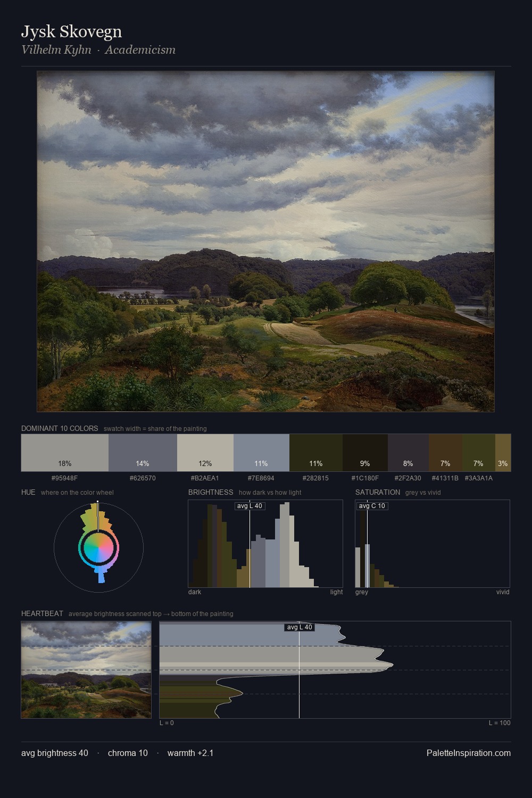Click the chroma 10 footer stat
The height and width of the screenshot is (798, 532).
[128, 753]
